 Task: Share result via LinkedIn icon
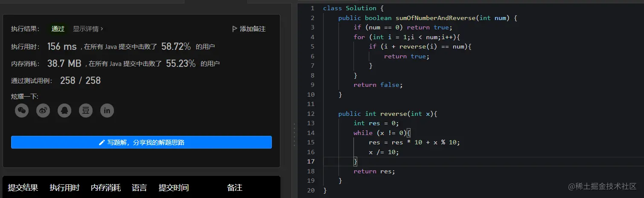pyautogui.click(x=107, y=111)
